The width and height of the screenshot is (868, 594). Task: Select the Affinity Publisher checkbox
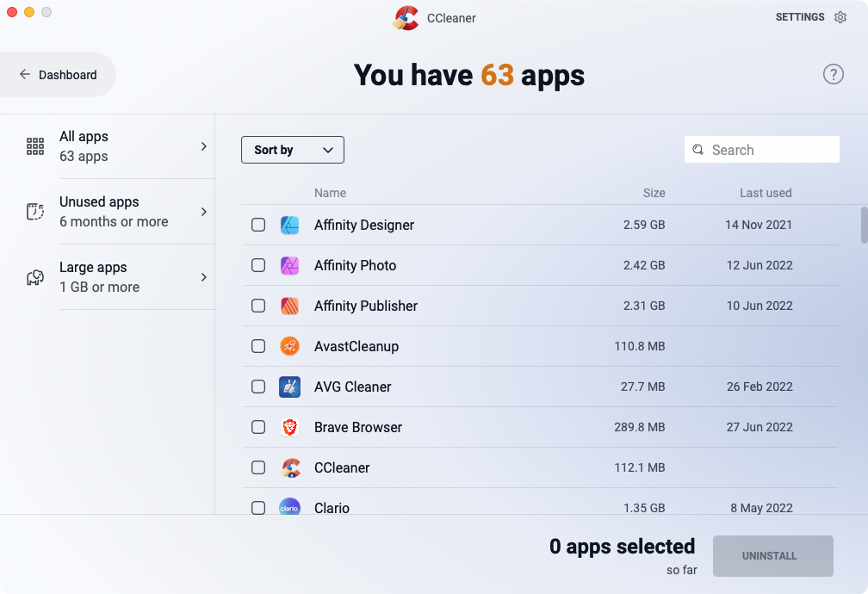point(258,306)
